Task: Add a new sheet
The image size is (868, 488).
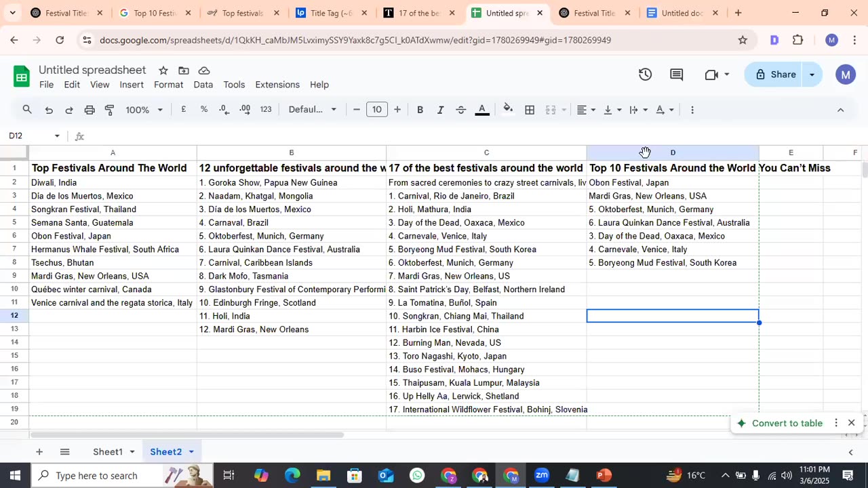Action: pos(39,452)
